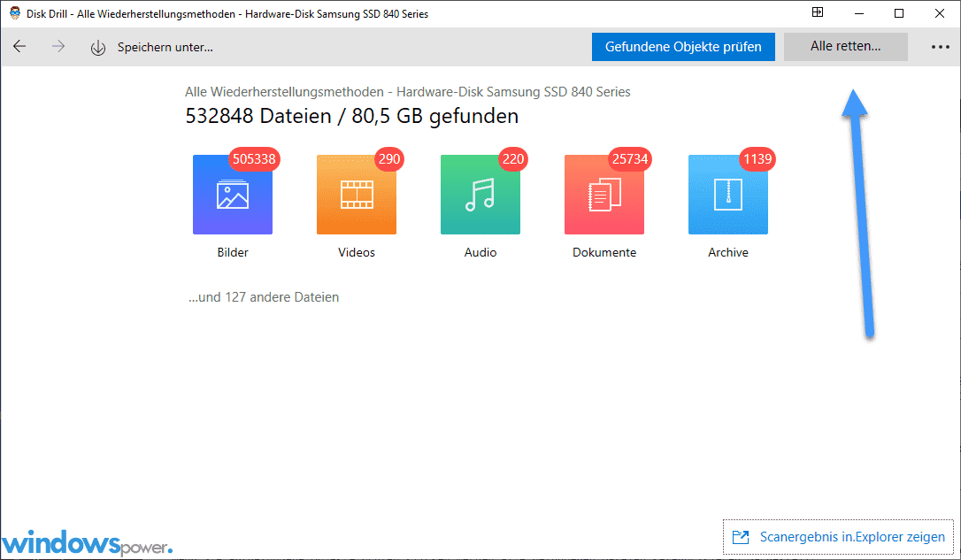The image size is (961, 560).
Task: Click the Dokumente label text
Action: (604, 252)
